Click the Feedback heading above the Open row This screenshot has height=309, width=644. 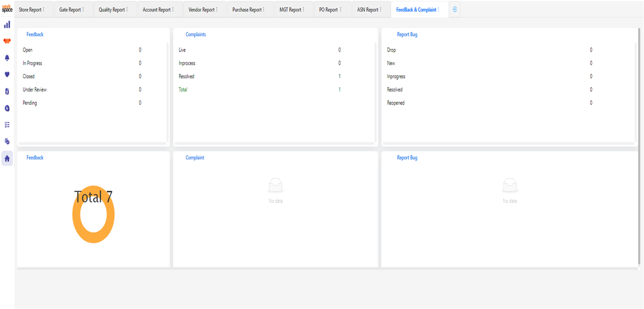click(x=35, y=35)
